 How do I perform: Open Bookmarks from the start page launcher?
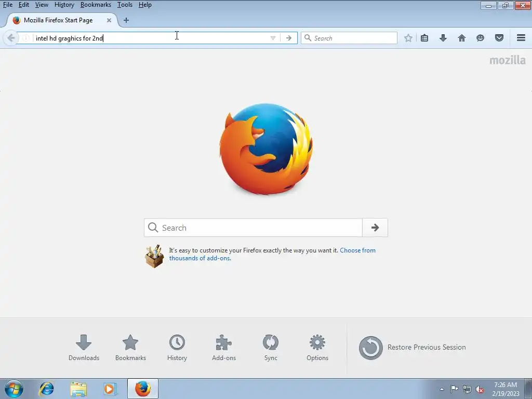pyautogui.click(x=130, y=348)
